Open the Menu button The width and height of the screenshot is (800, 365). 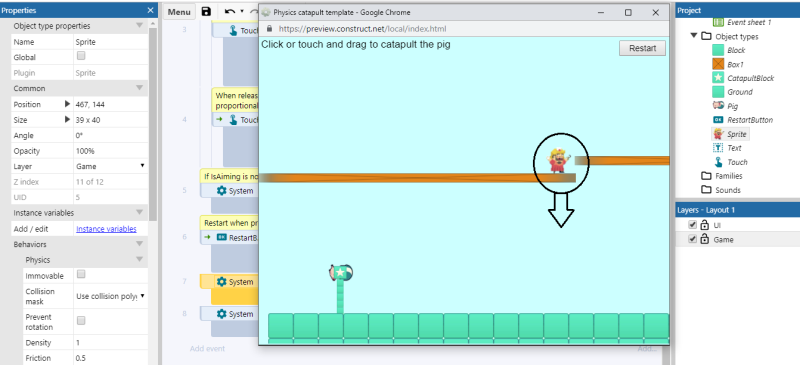179,12
